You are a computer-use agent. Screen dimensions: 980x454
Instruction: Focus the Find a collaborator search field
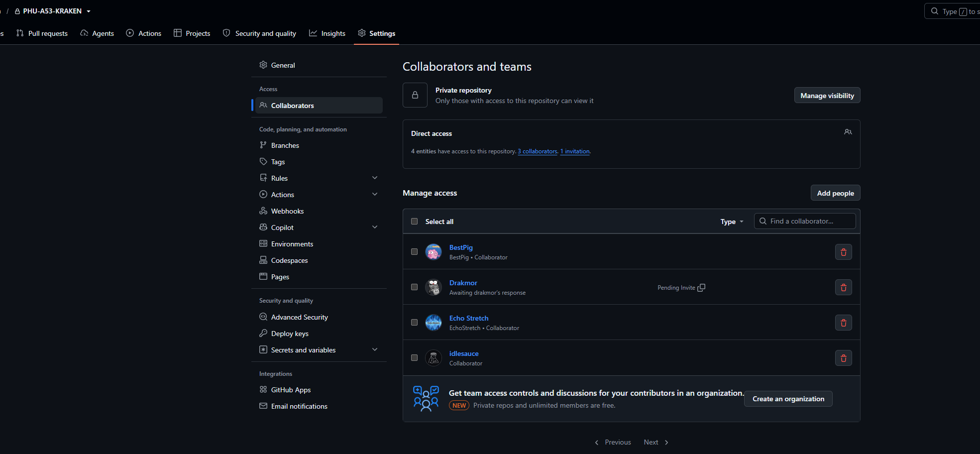click(x=805, y=221)
